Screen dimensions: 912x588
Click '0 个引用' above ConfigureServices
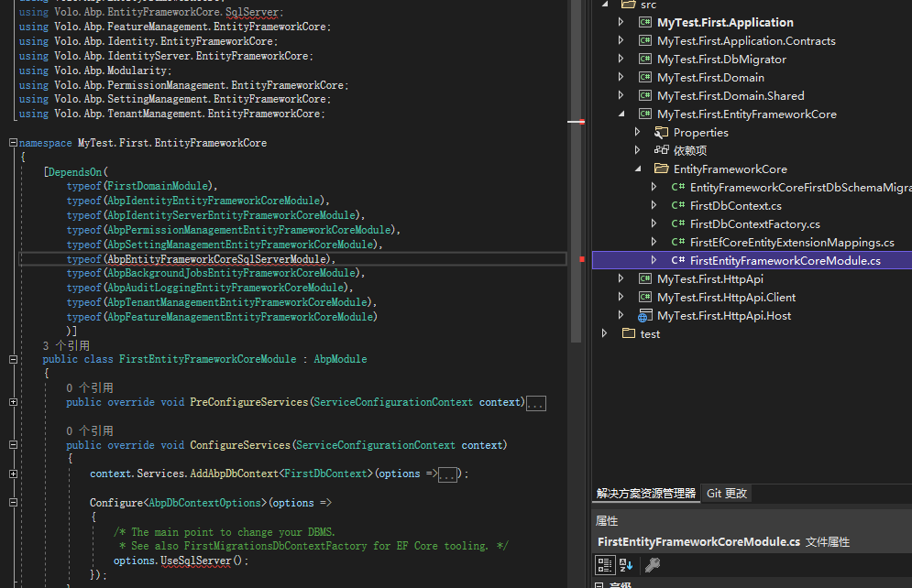coord(90,431)
